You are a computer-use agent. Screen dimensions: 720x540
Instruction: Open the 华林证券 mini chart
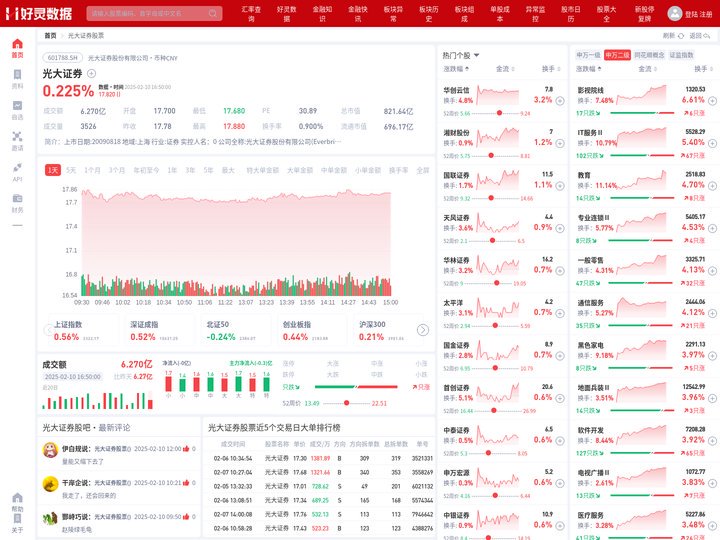tap(497, 266)
